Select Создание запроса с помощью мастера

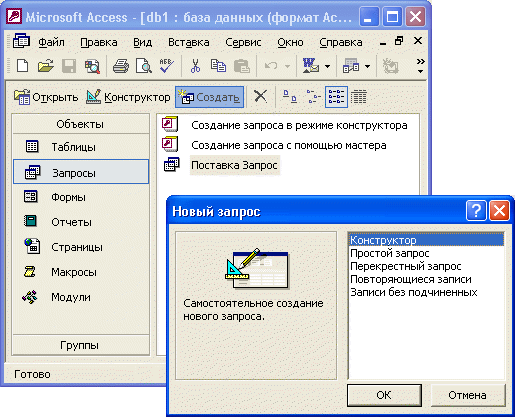pos(274,145)
